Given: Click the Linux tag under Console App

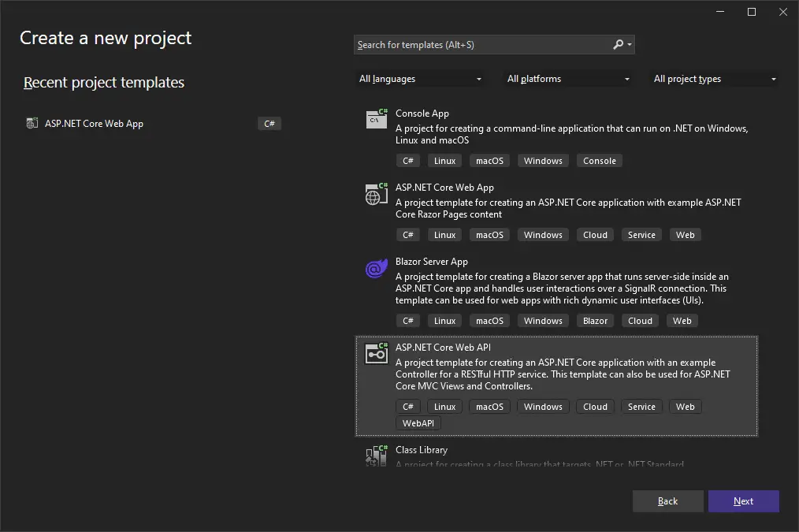Looking at the screenshot, I should (444, 161).
